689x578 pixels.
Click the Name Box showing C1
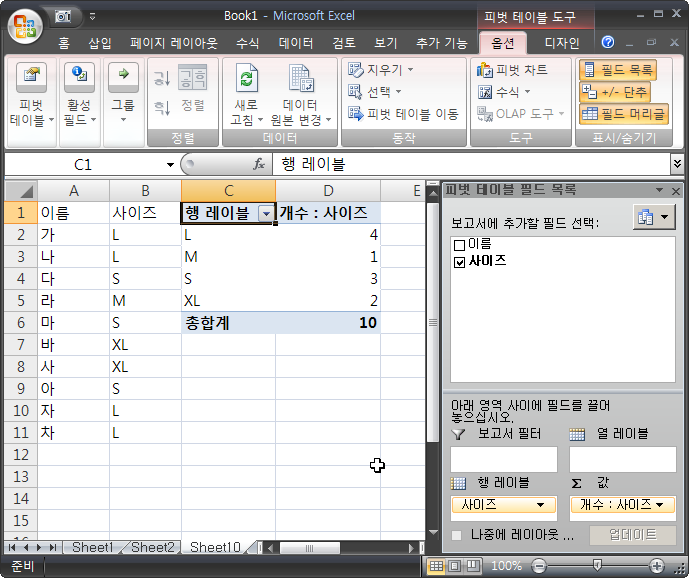(x=83, y=165)
